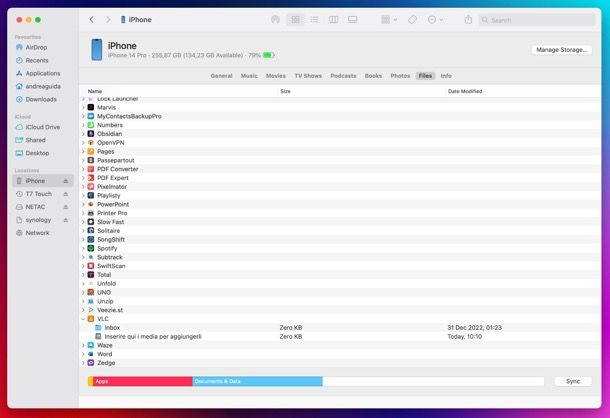Go back with the toolbar back arrow
Screen dimensions: 610x418
[x=91, y=19]
